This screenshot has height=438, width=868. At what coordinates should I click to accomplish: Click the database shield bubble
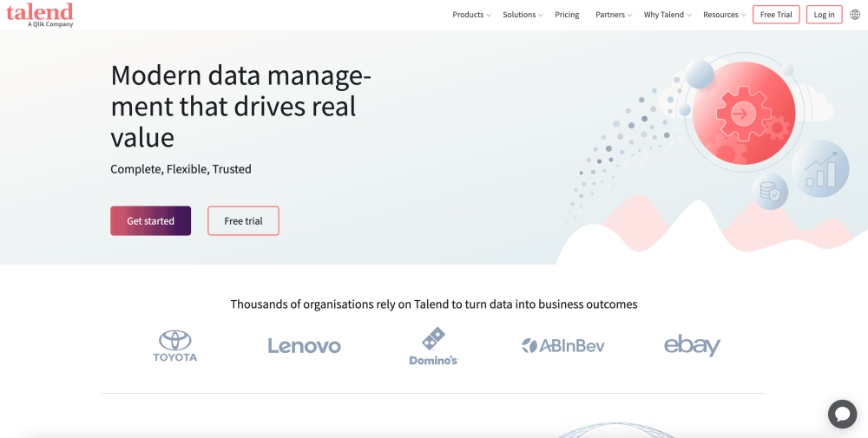coord(770,192)
